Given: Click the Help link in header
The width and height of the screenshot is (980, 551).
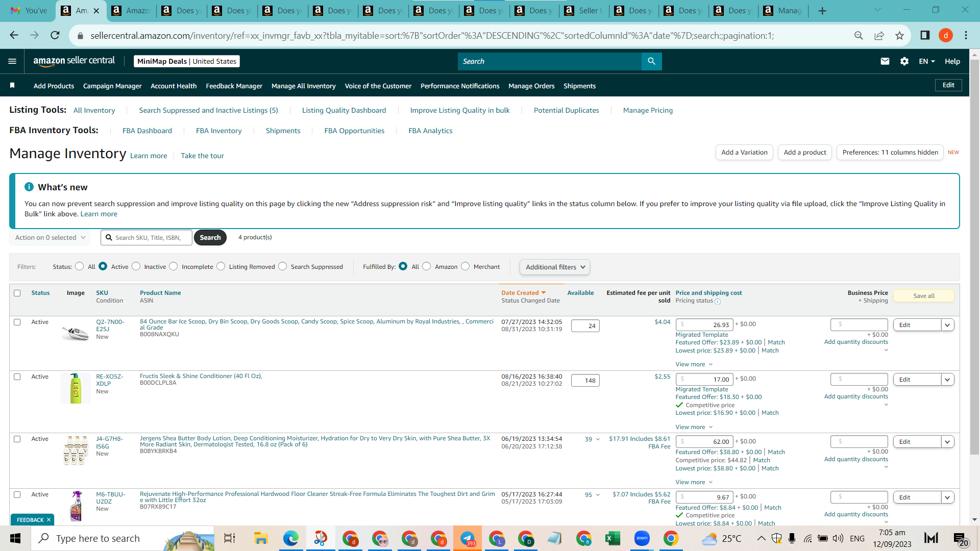Looking at the screenshot, I should point(952,61).
